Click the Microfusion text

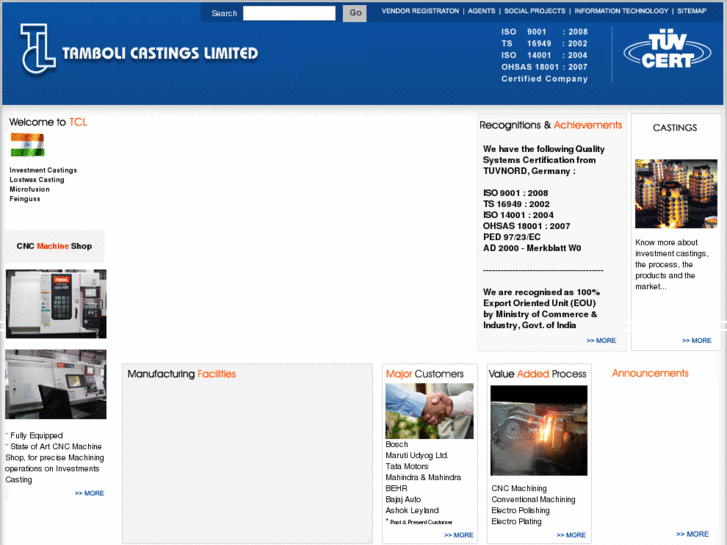click(29, 189)
